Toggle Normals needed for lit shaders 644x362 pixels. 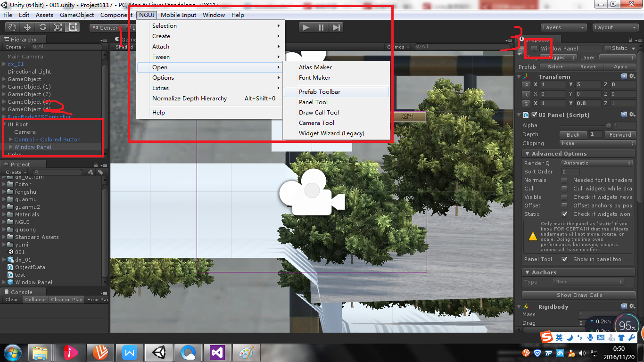coord(564,180)
